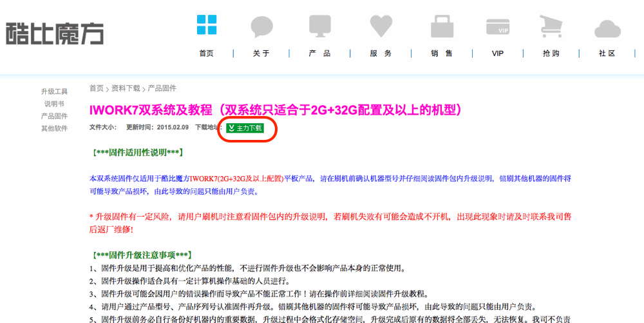This screenshot has height=323, width=644.
Task: Click the monitor Products icon
Action: pos(319,26)
